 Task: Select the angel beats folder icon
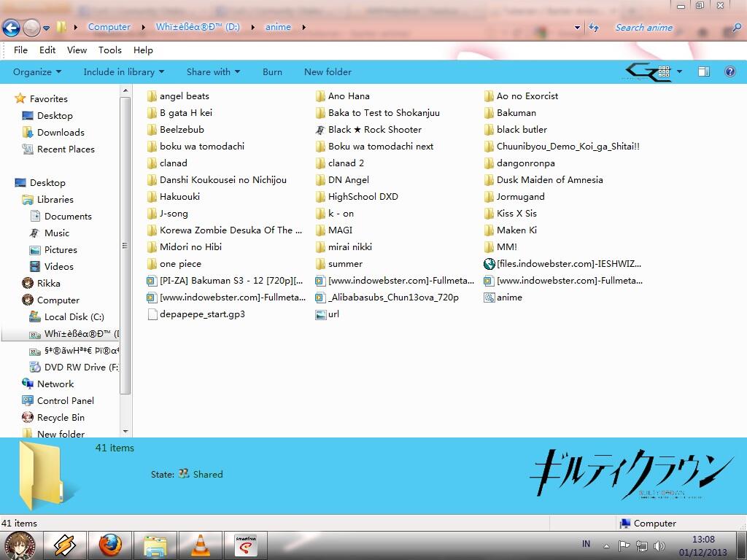(x=152, y=96)
